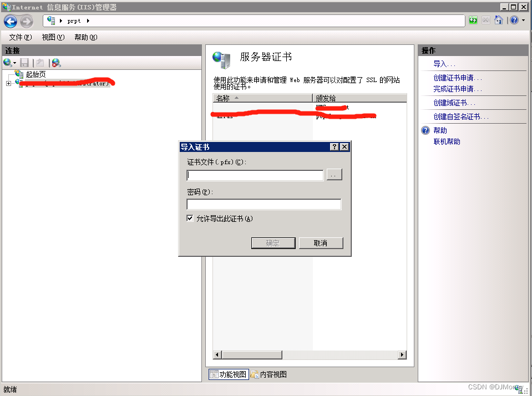Click the save connections disk icon
Viewport: 532px width, 396px height.
click(x=24, y=63)
